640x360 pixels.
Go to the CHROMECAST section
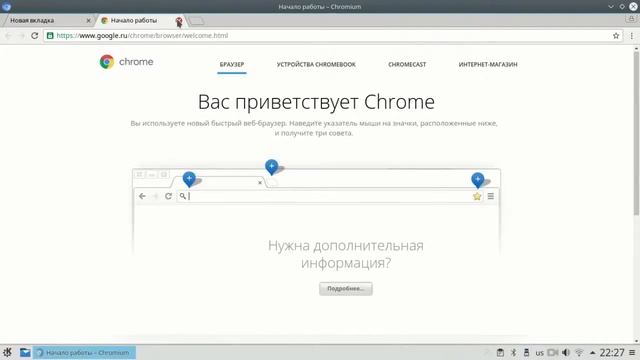407,64
